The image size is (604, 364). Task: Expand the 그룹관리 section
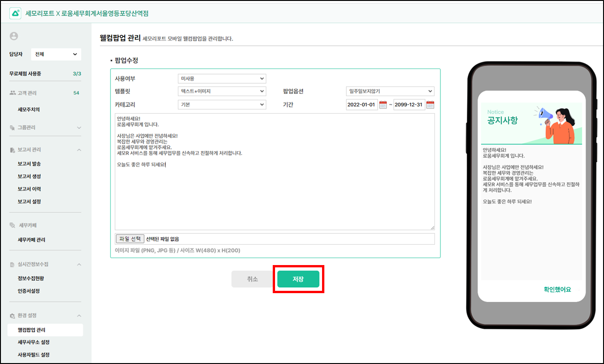tap(79, 127)
